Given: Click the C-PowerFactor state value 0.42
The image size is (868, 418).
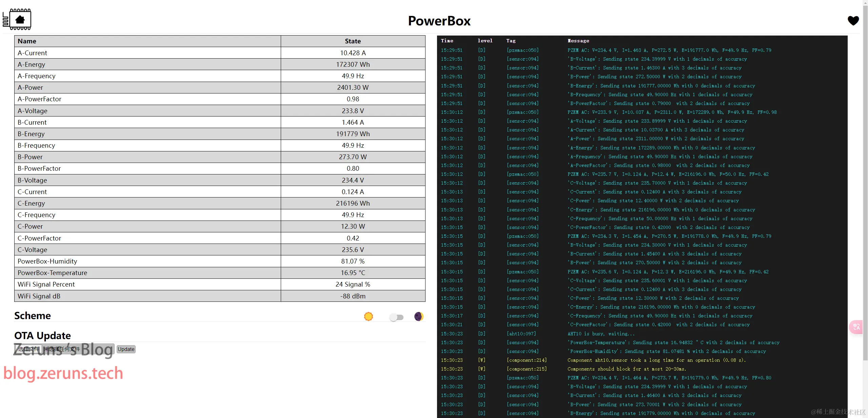Looking at the screenshot, I should [x=353, y=238].
